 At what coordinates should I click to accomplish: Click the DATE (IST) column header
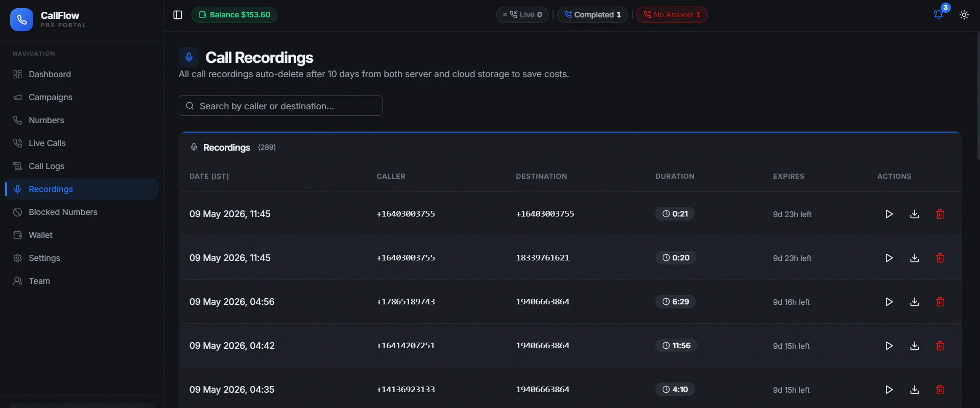point(209,176)
